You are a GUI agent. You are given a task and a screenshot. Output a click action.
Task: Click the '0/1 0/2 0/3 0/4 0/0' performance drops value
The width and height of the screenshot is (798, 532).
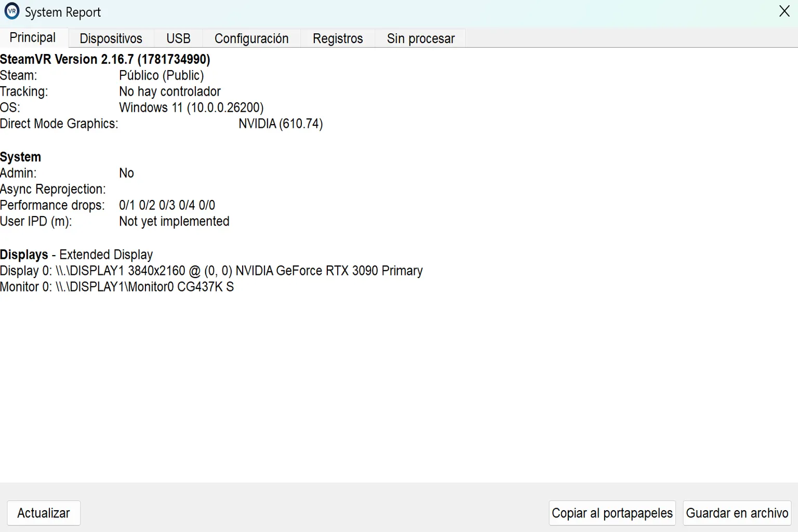point(167,205)
